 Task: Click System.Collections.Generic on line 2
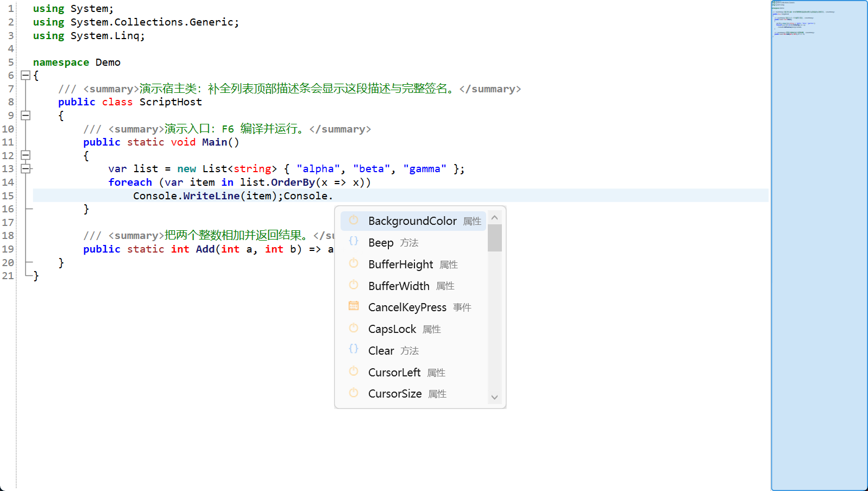pos(152,22)
